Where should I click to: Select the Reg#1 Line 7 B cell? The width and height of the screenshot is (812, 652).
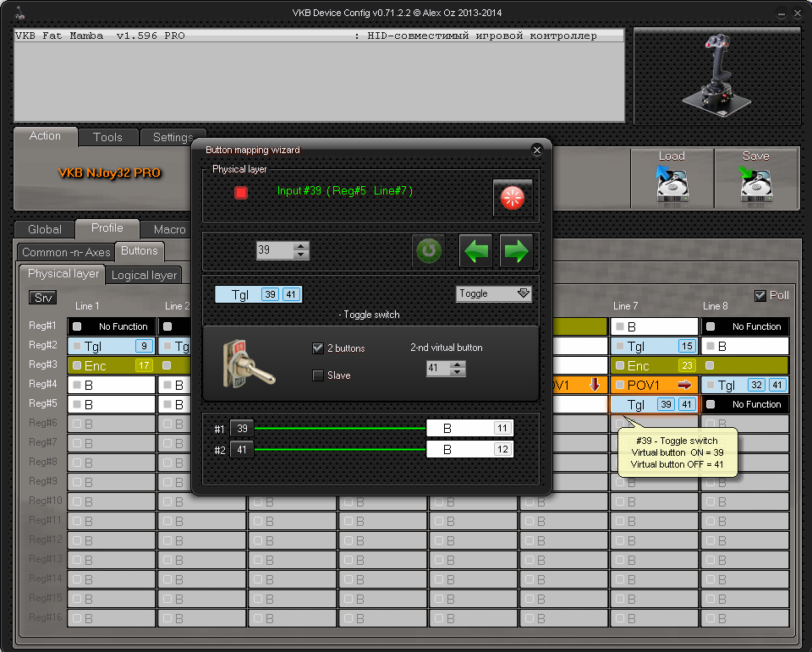point(655,326)
